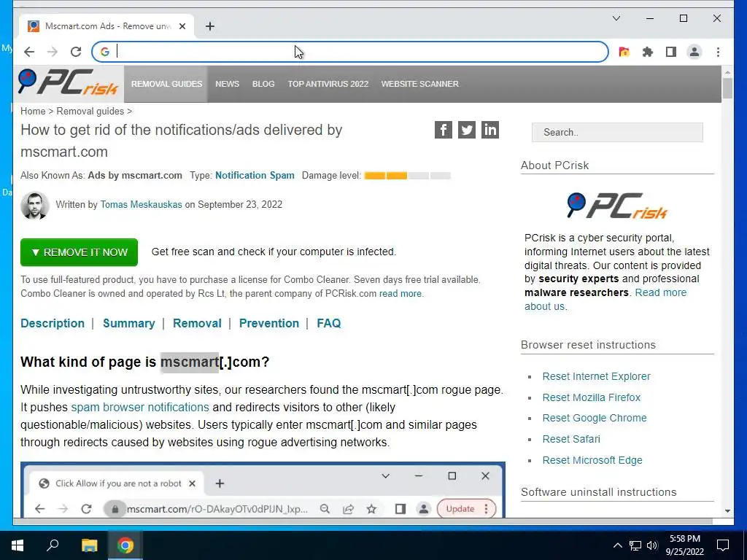The image size is (747, 560).
Task: Open Reset Google Chrome instructions
Action: (595, 418)
